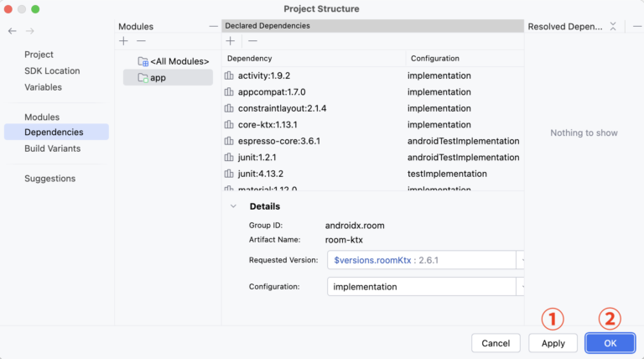Image resolution: width=644 pixels, height=359 pixels.
Task: Click the library icon beside activity:1.9.2
Action: point(230,75)
